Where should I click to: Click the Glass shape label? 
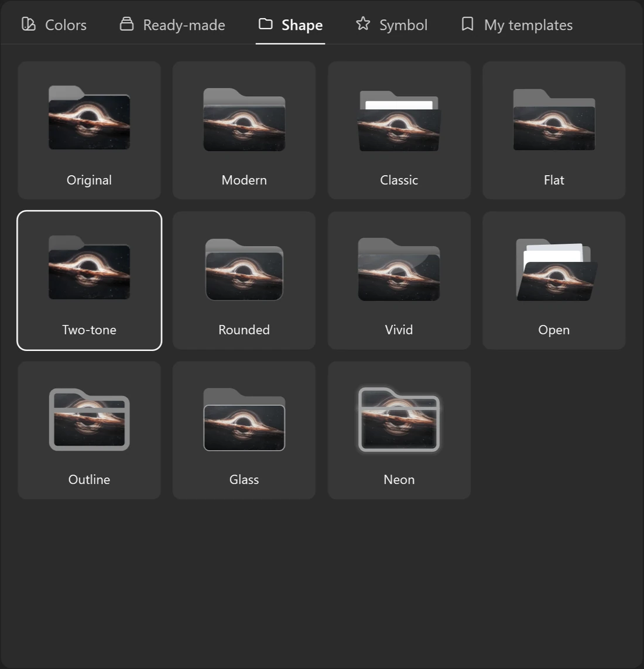[x=244, y=480]
